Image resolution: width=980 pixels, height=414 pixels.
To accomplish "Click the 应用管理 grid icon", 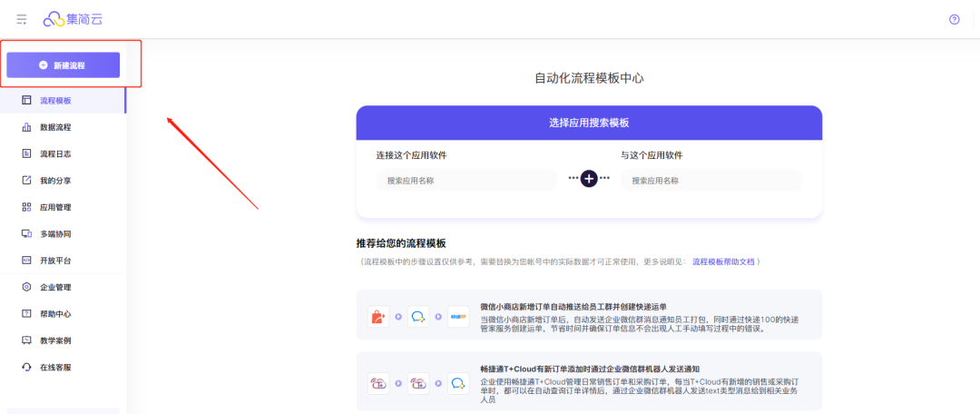I will (x=26, y=207).
